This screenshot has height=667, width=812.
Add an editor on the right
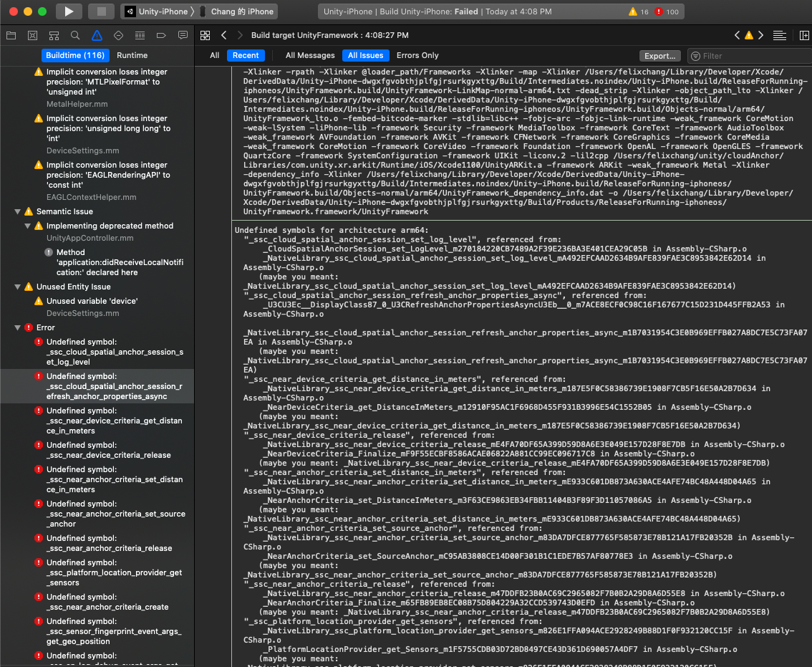(x=804, y=35)
